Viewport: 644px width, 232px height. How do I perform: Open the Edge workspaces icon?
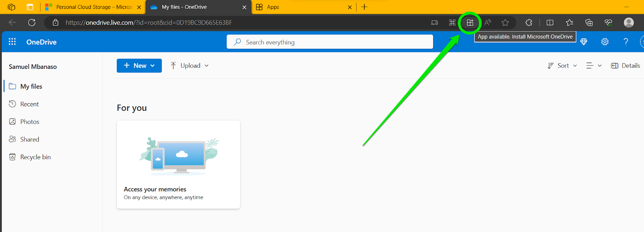tap(11, 7)
